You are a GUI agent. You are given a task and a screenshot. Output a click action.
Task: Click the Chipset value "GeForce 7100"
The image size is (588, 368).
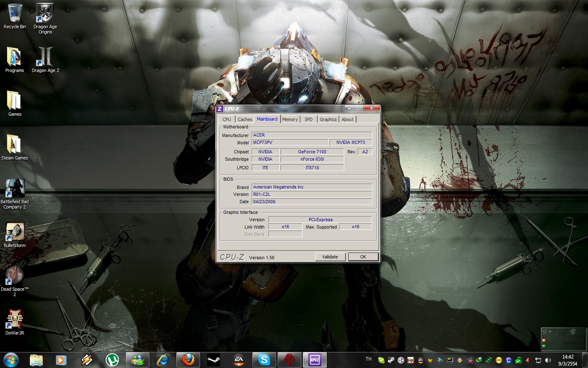tap(312, 152)
